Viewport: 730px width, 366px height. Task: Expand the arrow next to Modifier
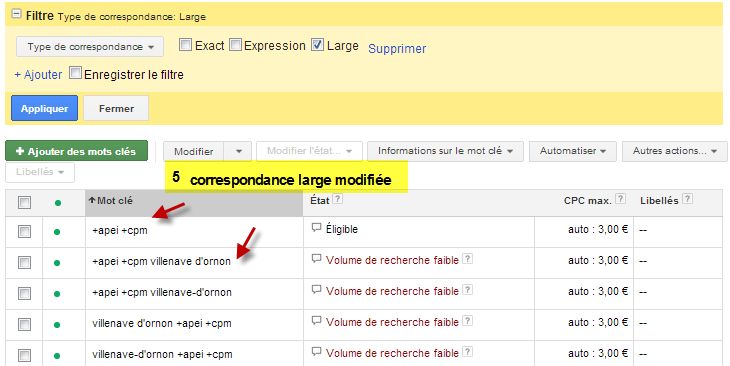click(x=239, y=151)
